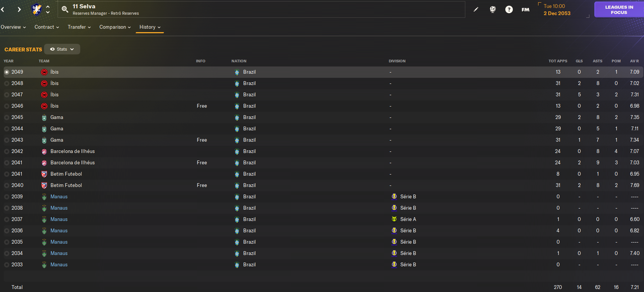Sort by the TEAM column header
The width and height of the screenshot is (644, 292).
[44, 61]
